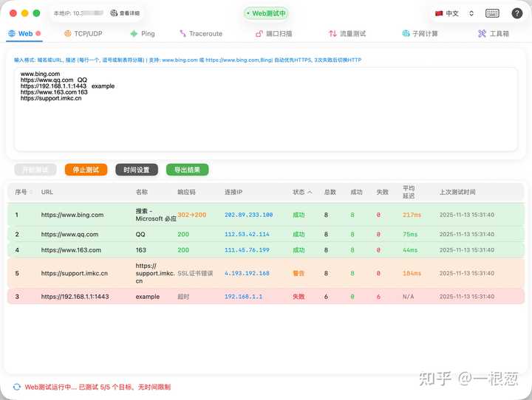This screenshot has height=400, width=532.
Task: Click the Web测试运行中 status bar message
Action: [98, 387]
